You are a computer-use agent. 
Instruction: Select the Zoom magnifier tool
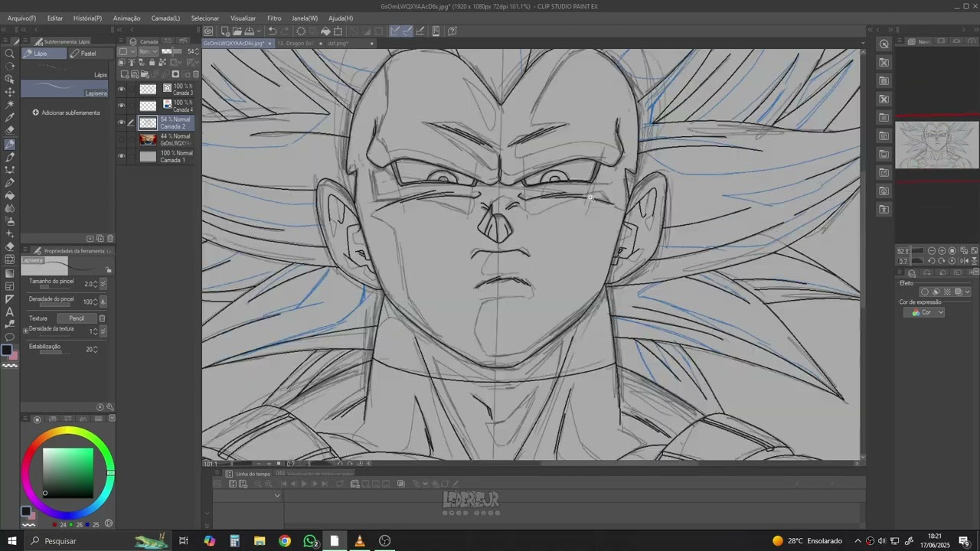pos(10,54)
